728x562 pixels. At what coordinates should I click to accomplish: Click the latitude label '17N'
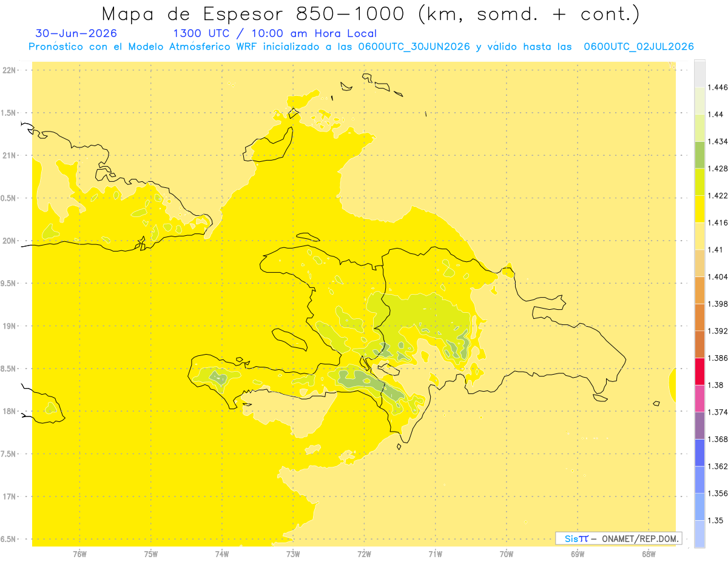tap(9, 497)
